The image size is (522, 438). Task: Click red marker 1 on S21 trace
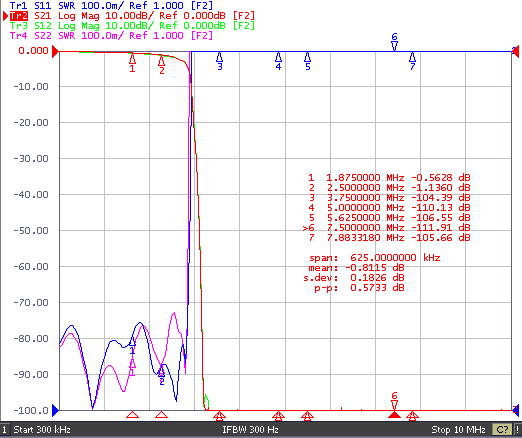pyautogui.click(x=132, y=63)
